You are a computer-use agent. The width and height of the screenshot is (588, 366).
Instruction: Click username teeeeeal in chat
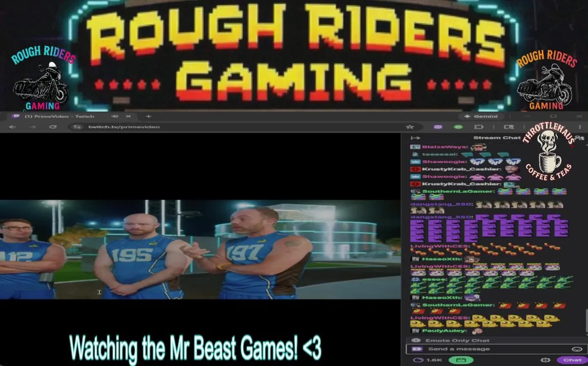point(440,154)
